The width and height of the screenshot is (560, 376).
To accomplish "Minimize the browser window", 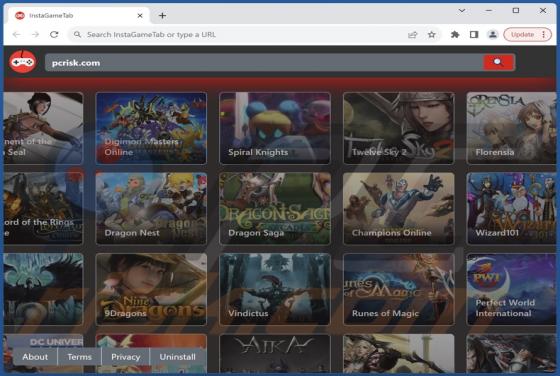I will (x=489, y=11).
